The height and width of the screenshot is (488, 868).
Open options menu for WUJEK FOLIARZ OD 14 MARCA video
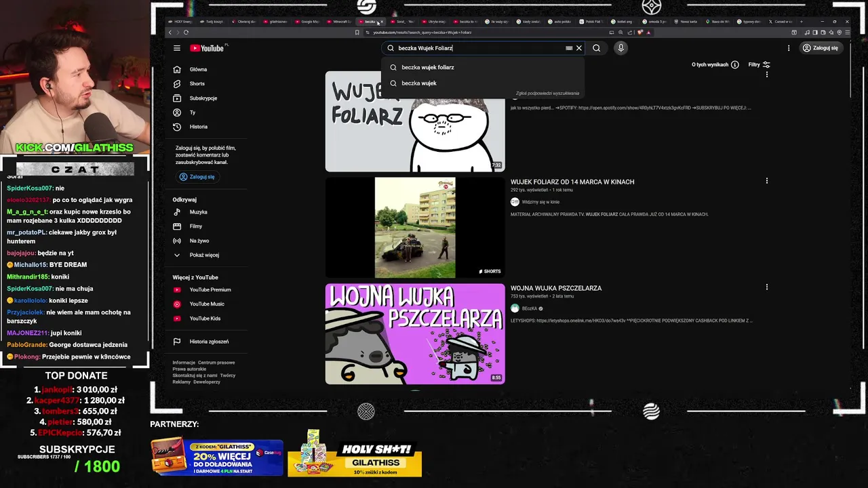coord(767,181)
